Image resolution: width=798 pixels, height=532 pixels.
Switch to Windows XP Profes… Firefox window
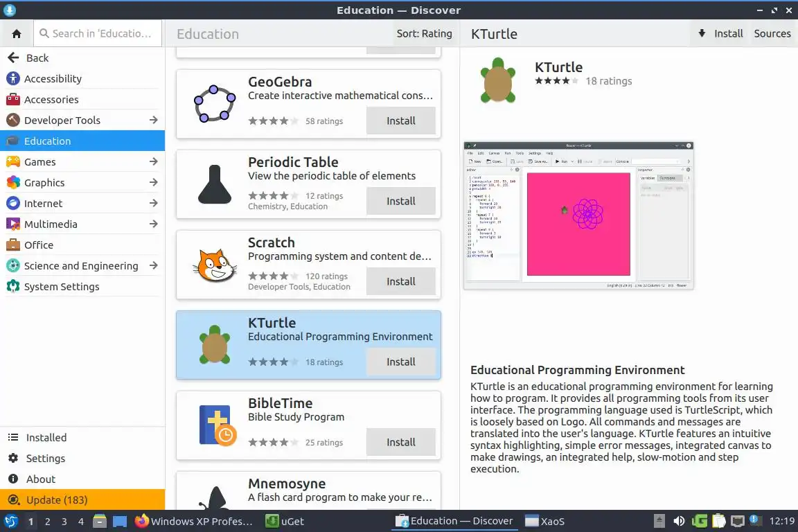click(194, 522)
